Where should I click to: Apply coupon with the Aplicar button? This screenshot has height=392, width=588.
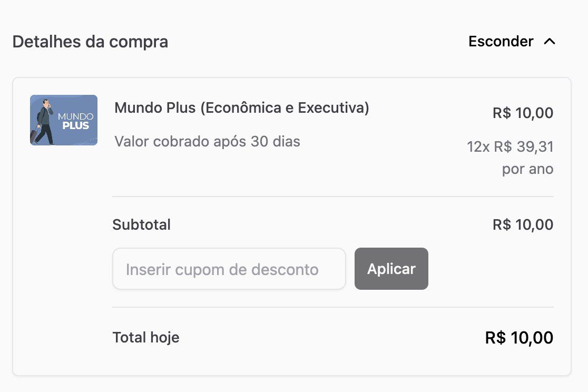[391, 269]
